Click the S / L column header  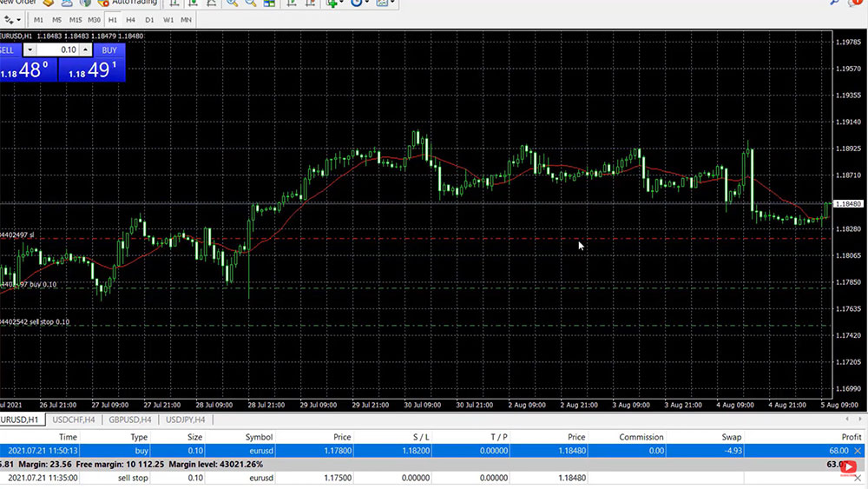pyautogui.click(x=421, y=437)
